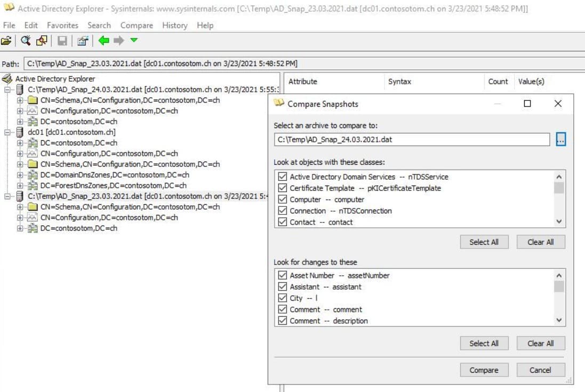Expand DC=DomainDnsZones node

[20, 175]
